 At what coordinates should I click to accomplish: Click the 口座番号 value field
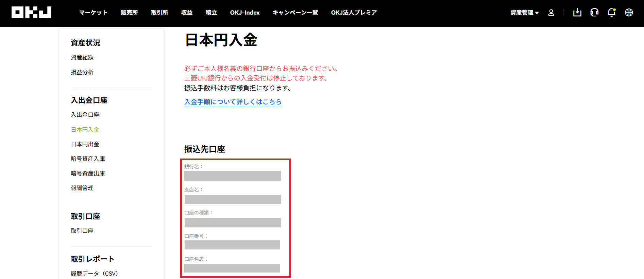(232, 245)
